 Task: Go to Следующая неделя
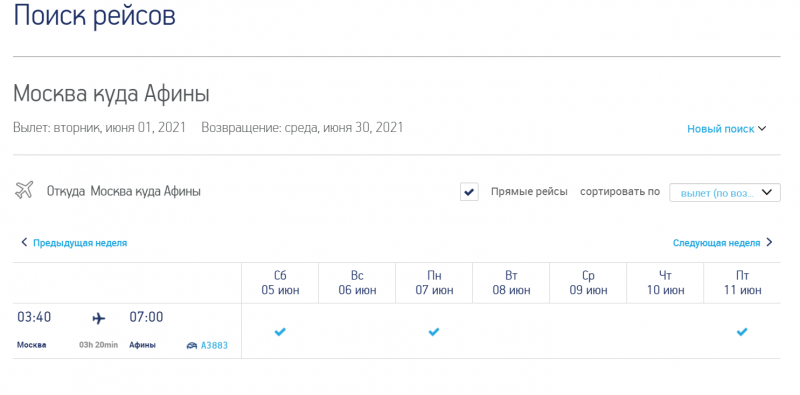point(722,243)
